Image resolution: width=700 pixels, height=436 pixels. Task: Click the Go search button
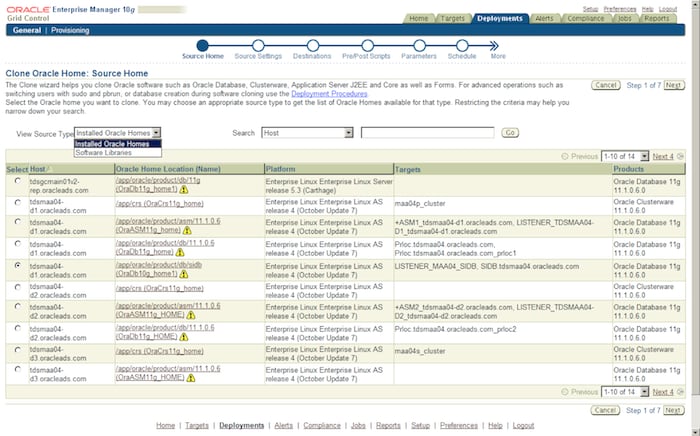pyautogui.click(x=510, y=133)
